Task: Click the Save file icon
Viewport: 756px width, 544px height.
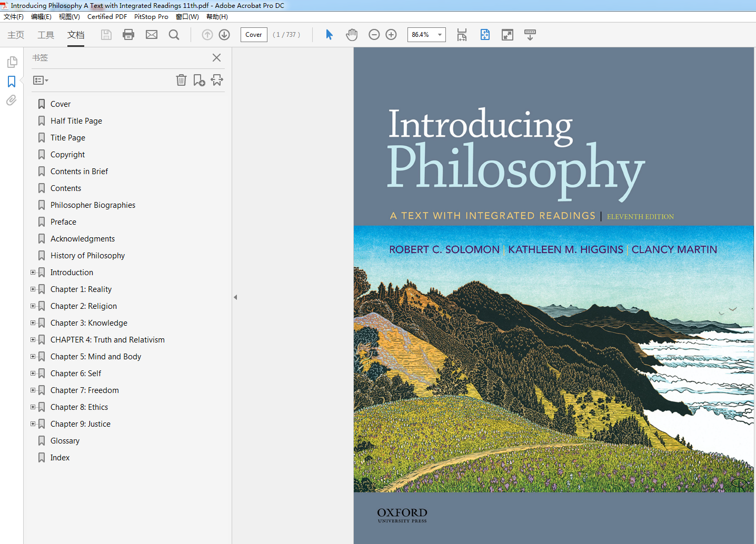Action: 106,35
